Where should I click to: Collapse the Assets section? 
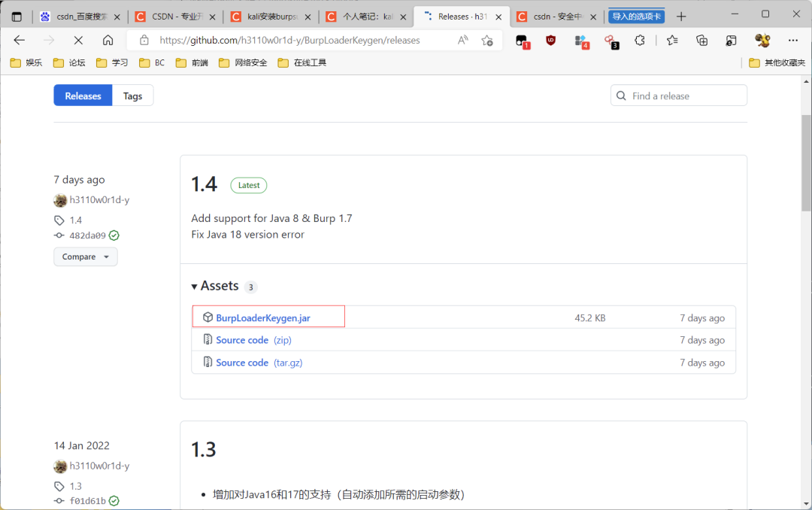pyautogui.click(x=195, y=286)
